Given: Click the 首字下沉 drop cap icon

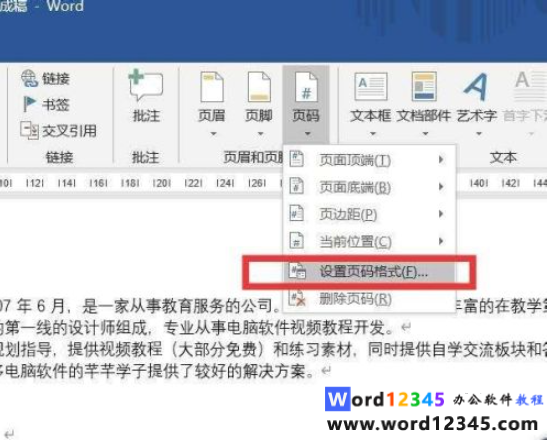Looking at the screenshot, I should (530, 86).
